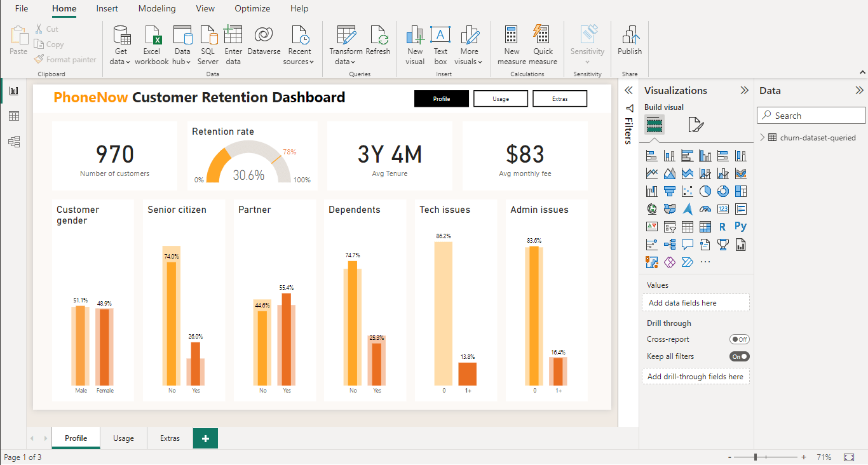868x465 pixels.
Task: Pick the trophy Metrics visual
Action: pyautogui.click(x=722, y=245)
